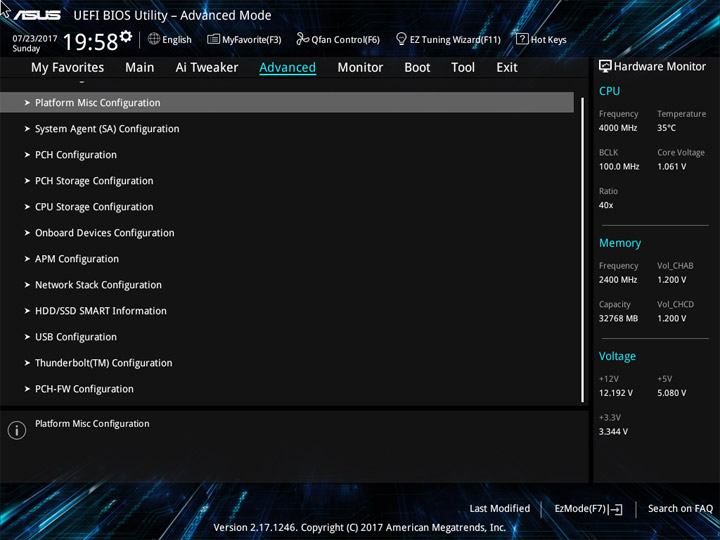720x540 pixels.
Task: Click the EzMode exit arrow icon
Action: point(616,509)
